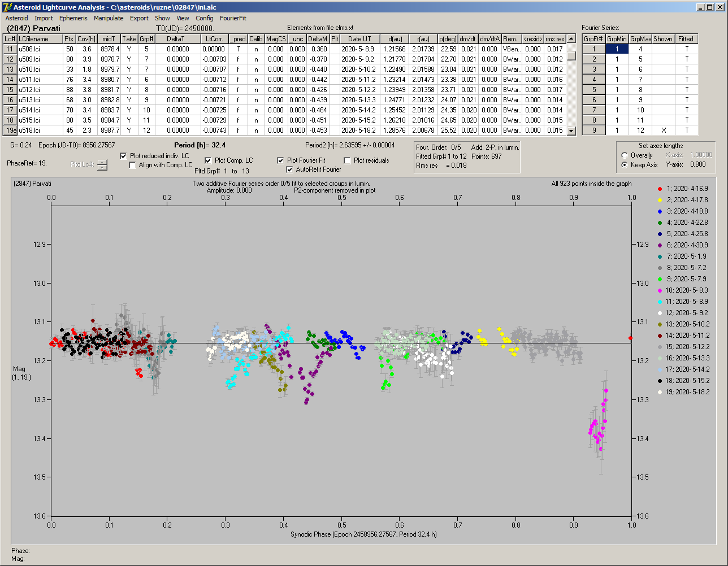Open the Ephemeris menu
The width and height of the screenshot is (728, 566).
coord(73,18)
